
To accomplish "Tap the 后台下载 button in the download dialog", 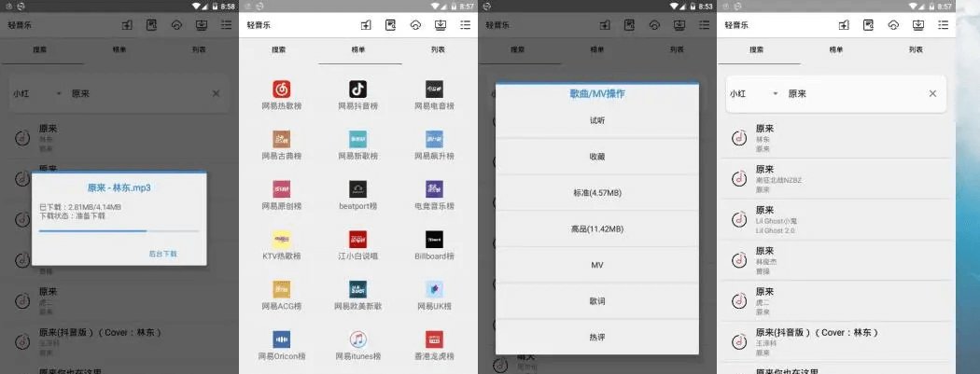I will (x=162, y=254).
